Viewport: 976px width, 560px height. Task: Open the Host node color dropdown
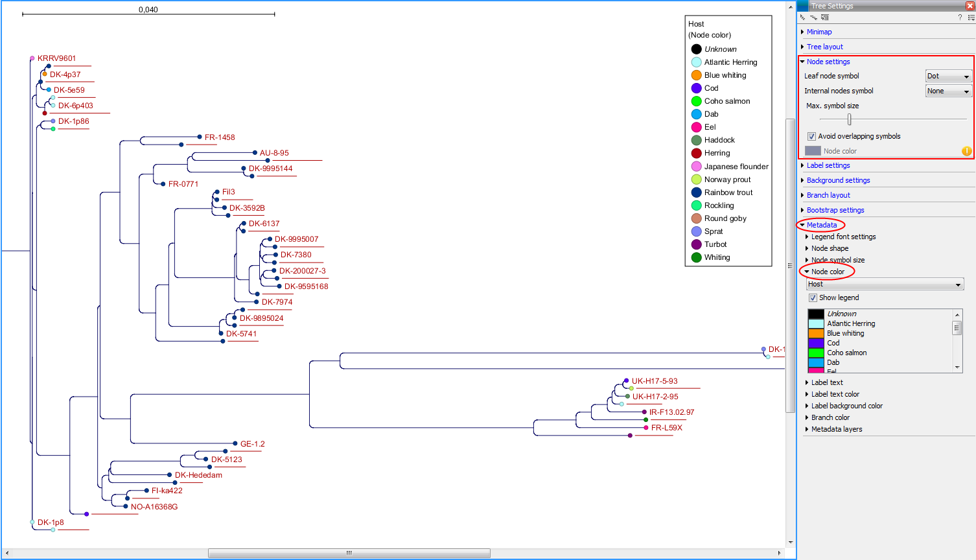pyautogui.click(x=885, y=285)
